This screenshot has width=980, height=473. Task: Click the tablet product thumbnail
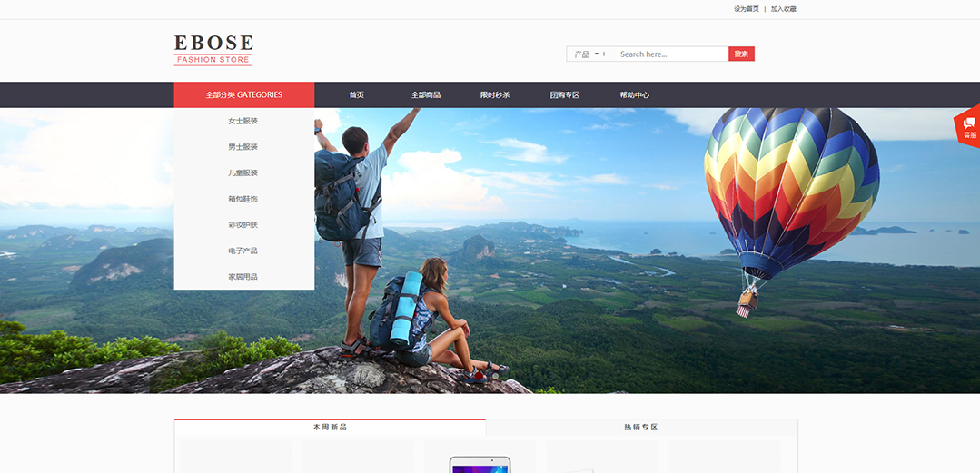[480, 463]
